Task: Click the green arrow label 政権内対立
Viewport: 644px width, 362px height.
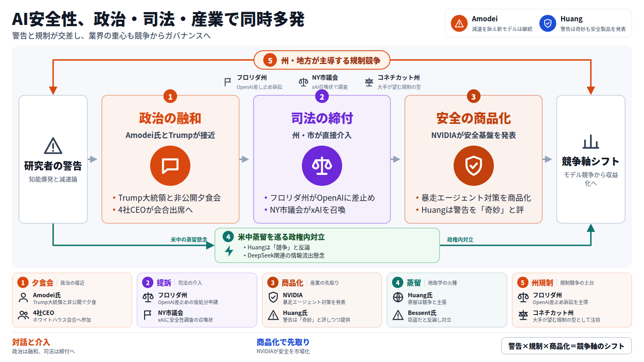Action: [x=460, y=240]
